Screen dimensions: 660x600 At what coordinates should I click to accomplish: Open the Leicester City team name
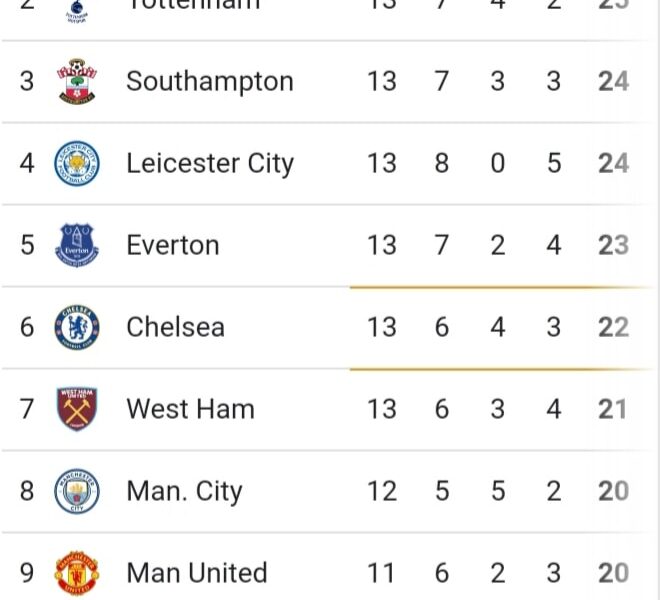tap(210, 163)
